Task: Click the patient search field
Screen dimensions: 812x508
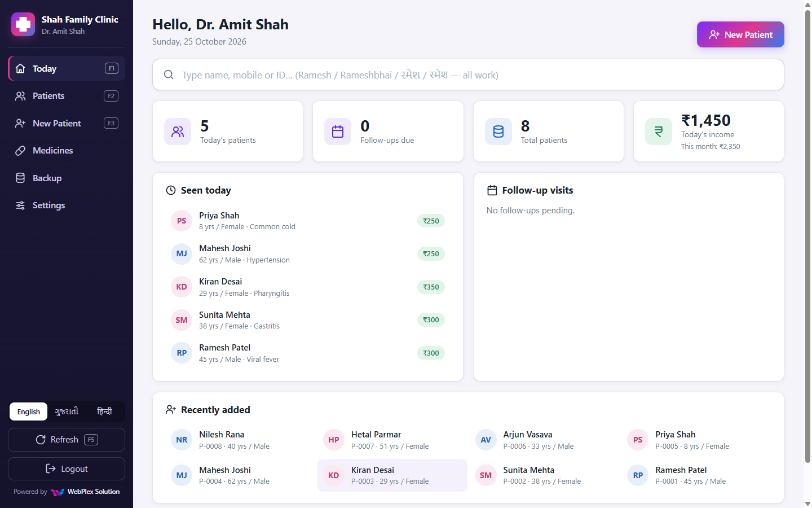Action: (468, 75)
